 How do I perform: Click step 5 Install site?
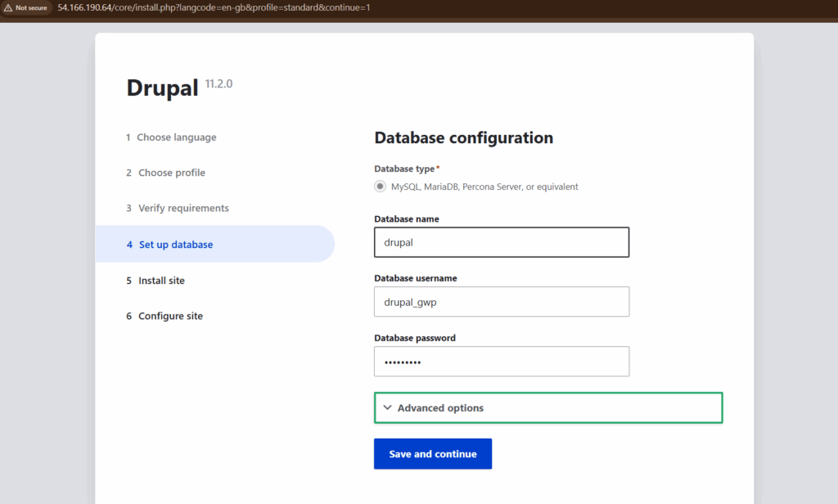(x=155, y=281)
